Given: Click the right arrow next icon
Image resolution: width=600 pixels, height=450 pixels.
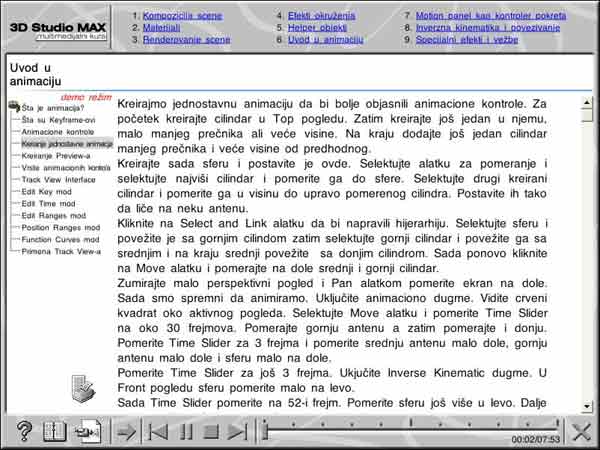Looking at the screenshot, I should [127, 432].
